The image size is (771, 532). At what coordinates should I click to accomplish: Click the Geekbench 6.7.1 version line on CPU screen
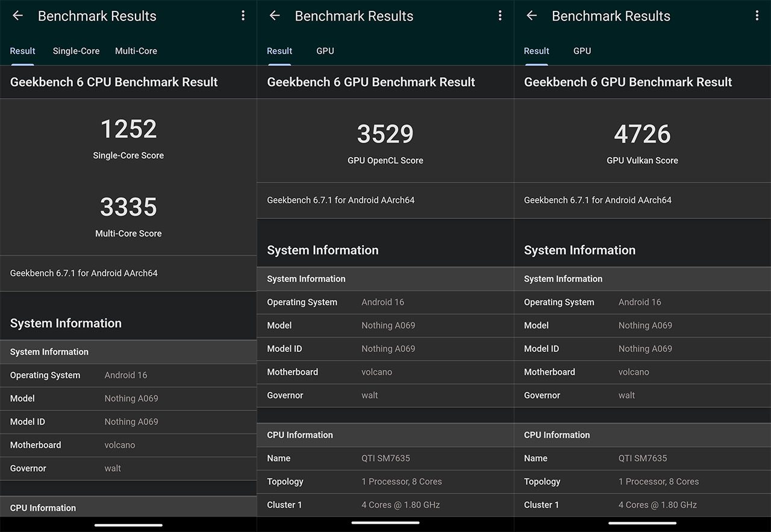tap(84, 273)
